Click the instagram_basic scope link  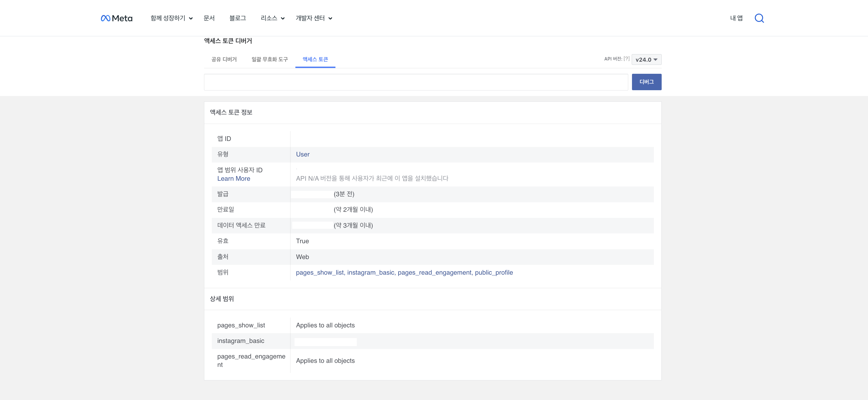pos(370,273)
